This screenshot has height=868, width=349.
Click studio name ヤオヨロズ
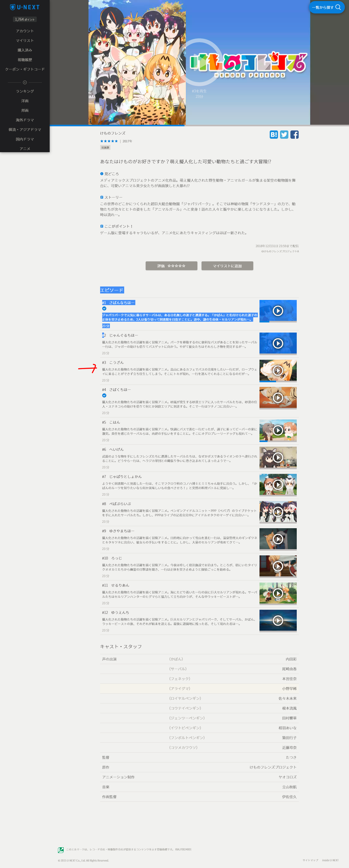click(288, 777)
